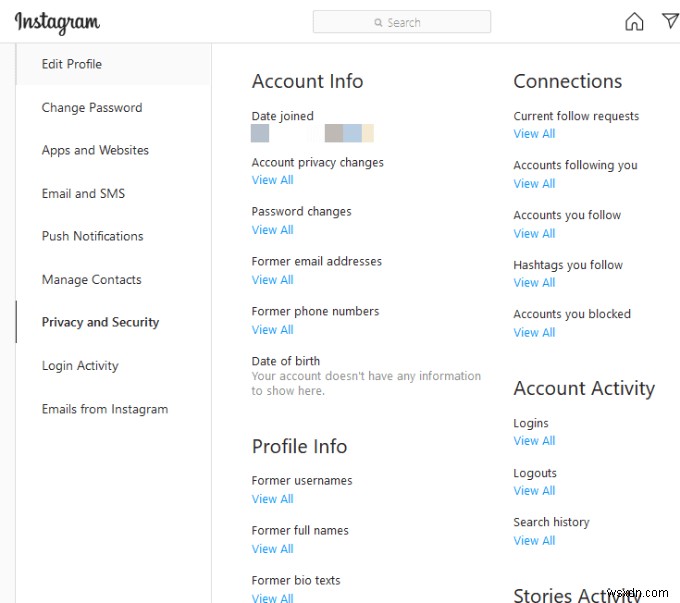
Task: Switch to Push Notifications section
Action: click(92, 237)
